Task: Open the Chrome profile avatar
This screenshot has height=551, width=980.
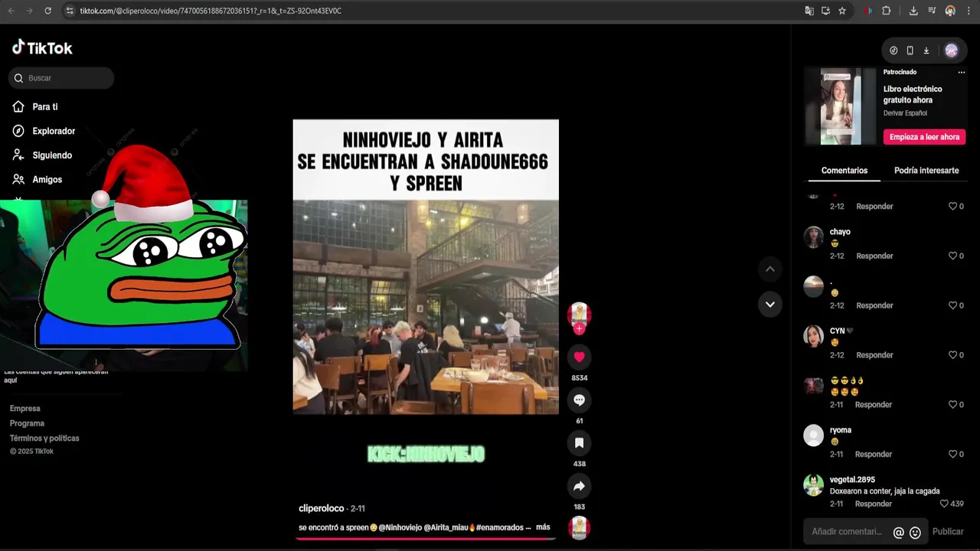Action: (950, 11)
